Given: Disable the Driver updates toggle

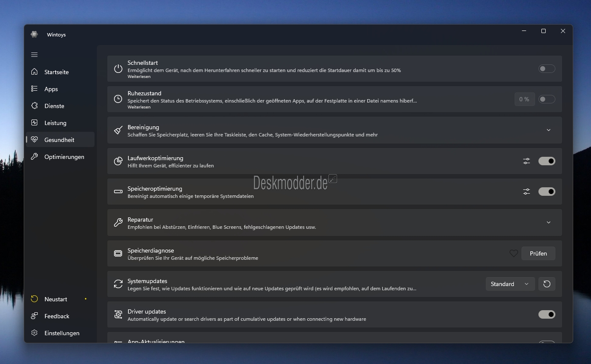Looking at the screenshot, I should [x=546, y=314].
